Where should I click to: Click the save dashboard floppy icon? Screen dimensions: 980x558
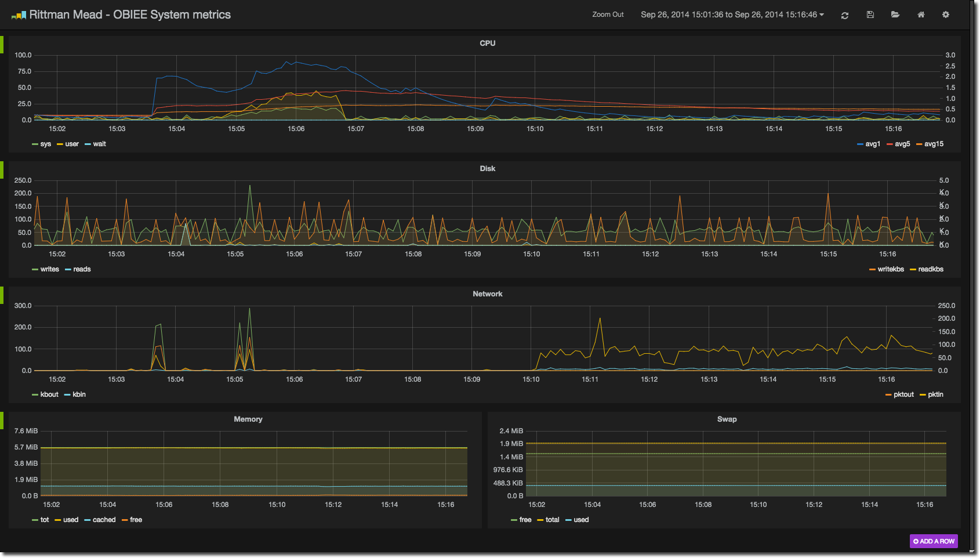[870, 15]
